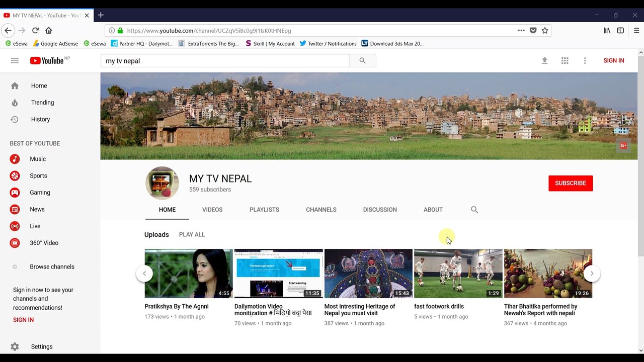Open the Discussion tab
644x362 pixels.
tap(380, 210)
